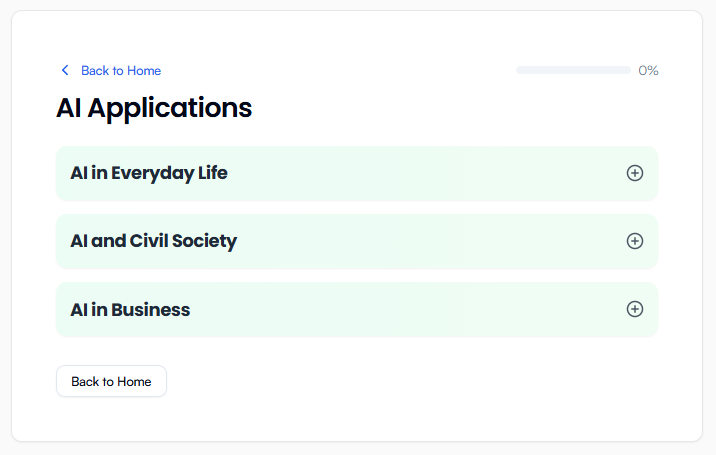
Task: Click the word Home in the bottom button
Action: pos(134,381)
